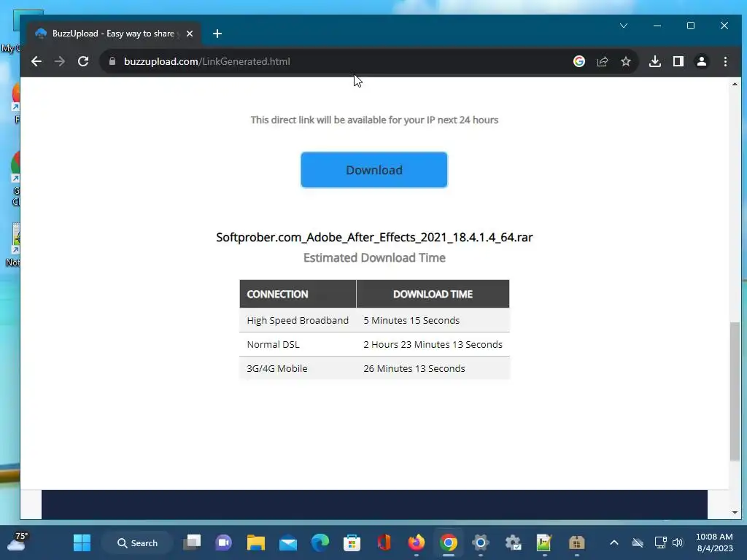747x560 pixels.
Task: Reload the BuzzUpload page
Action: 83,61
